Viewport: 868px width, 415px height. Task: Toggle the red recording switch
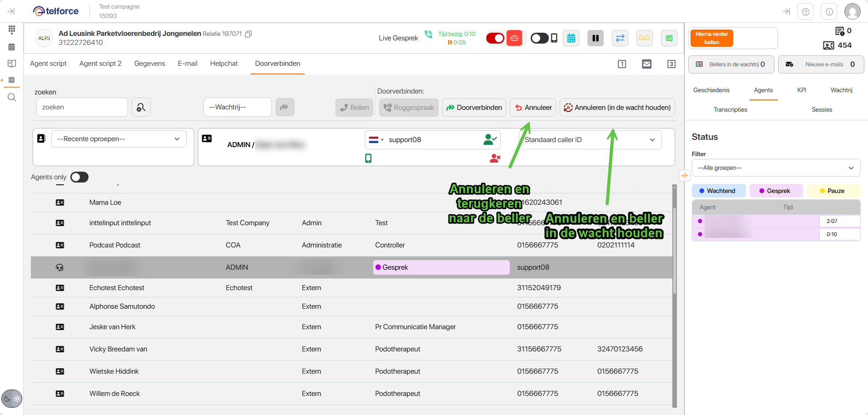click(495, 38)
